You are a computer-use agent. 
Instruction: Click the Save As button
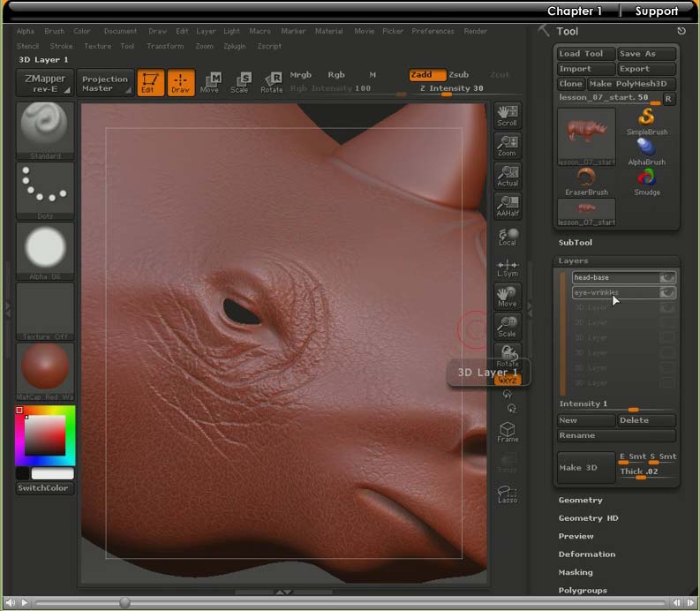point(646,54)
